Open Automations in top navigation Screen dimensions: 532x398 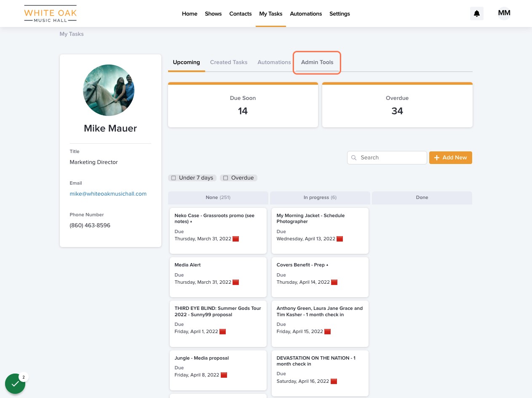pos(306,13)
